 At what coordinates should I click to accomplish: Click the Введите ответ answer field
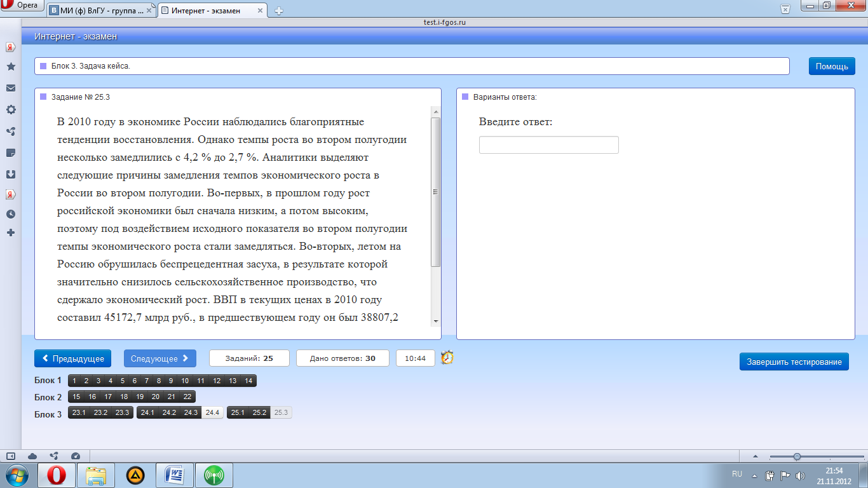[x=549, y=145]
